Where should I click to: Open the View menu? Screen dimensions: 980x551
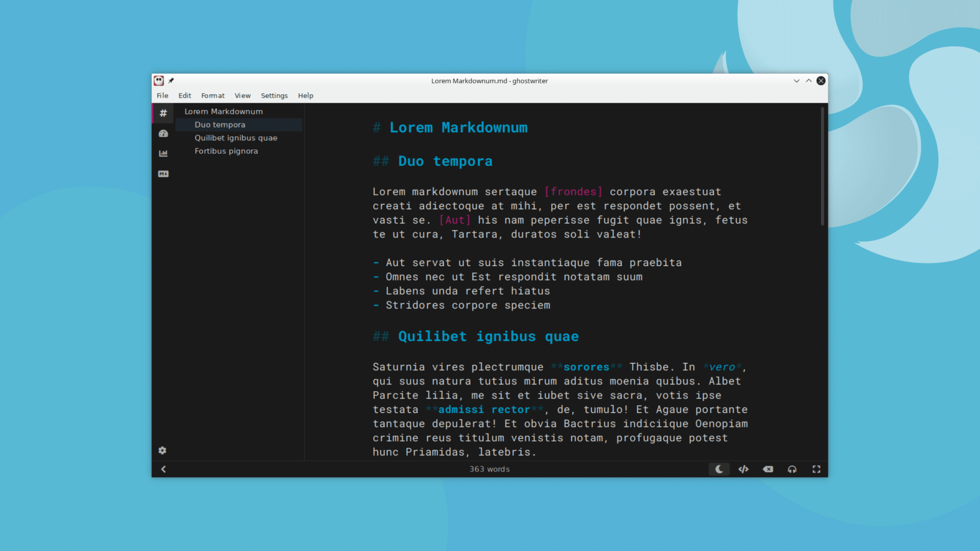tap(243, 96)
